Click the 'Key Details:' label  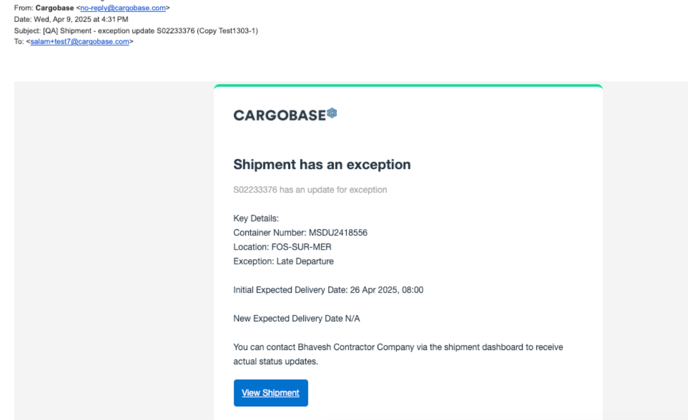coord(256,218)
